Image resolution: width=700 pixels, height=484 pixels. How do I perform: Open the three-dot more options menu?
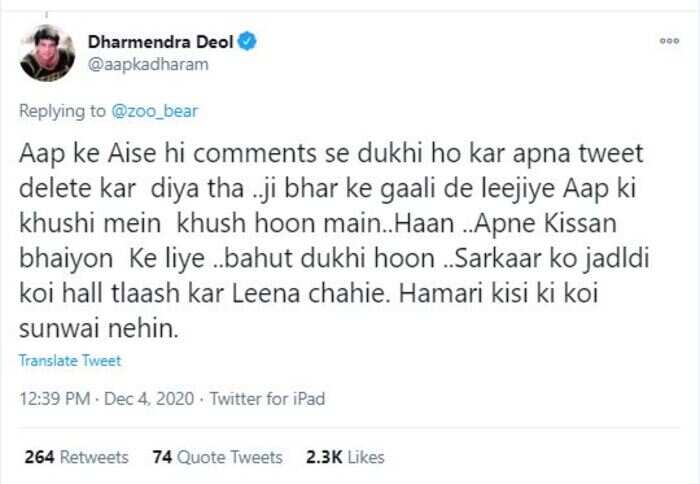click(669, 41)
